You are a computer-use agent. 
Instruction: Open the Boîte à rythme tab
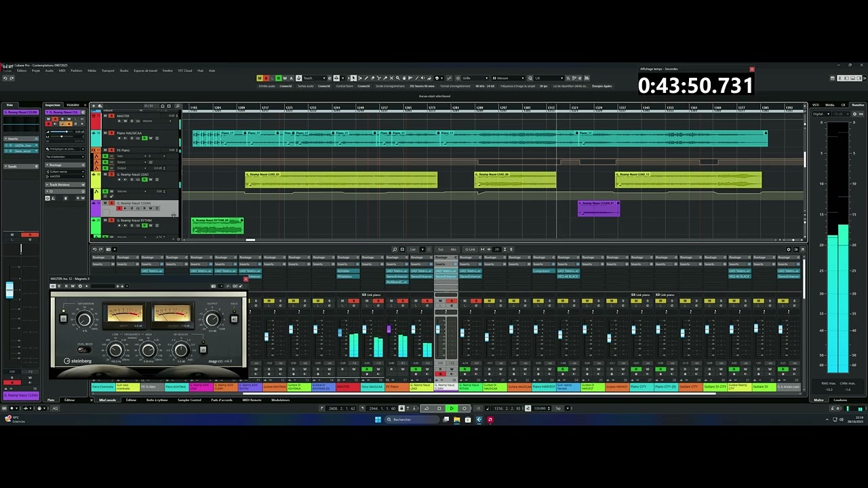click(x=157, y=400)
